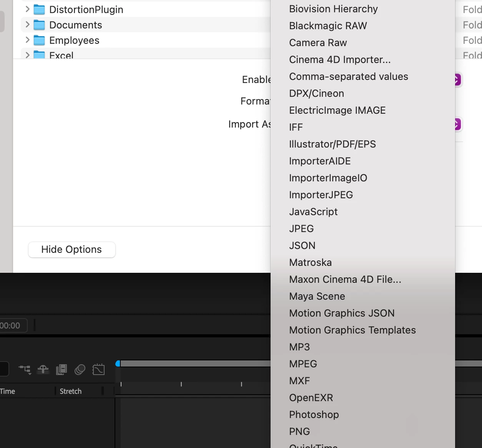This screenshot has width=482, height=448.
Task: Open the Import As popup arrow button
Action: [457, 124]
